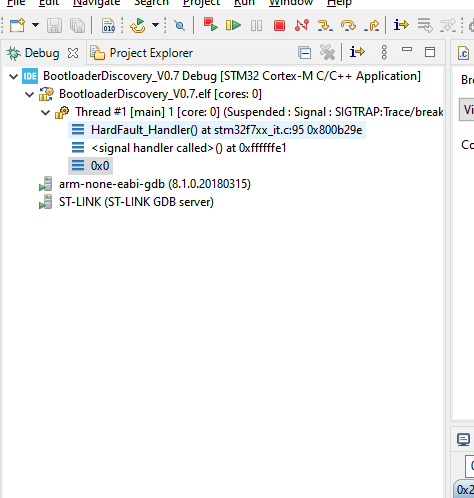Close the Debug view tab
Viewport: 474px width, 498px height.
[73, 53]
